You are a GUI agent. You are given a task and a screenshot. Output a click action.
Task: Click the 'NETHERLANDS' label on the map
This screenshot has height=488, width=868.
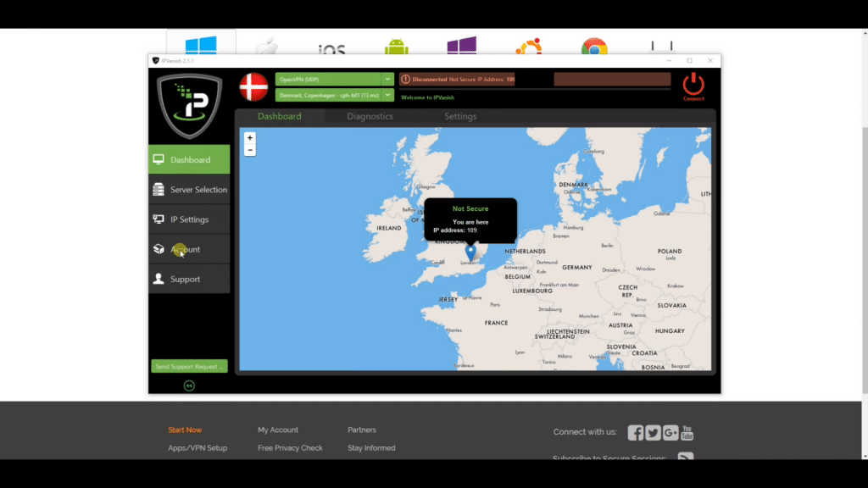pos(526,251)
